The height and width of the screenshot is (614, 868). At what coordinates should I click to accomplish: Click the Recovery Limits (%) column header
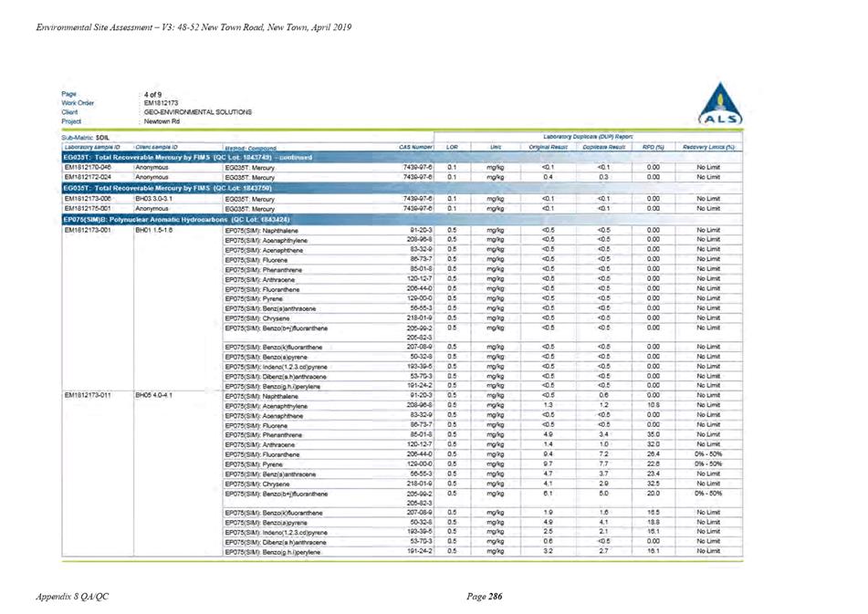708,147
